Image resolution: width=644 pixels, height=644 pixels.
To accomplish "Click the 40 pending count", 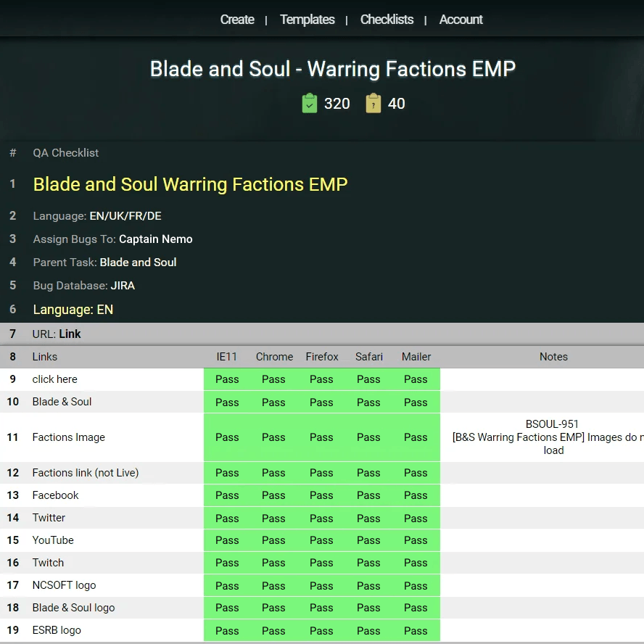I will click(397, 104).
